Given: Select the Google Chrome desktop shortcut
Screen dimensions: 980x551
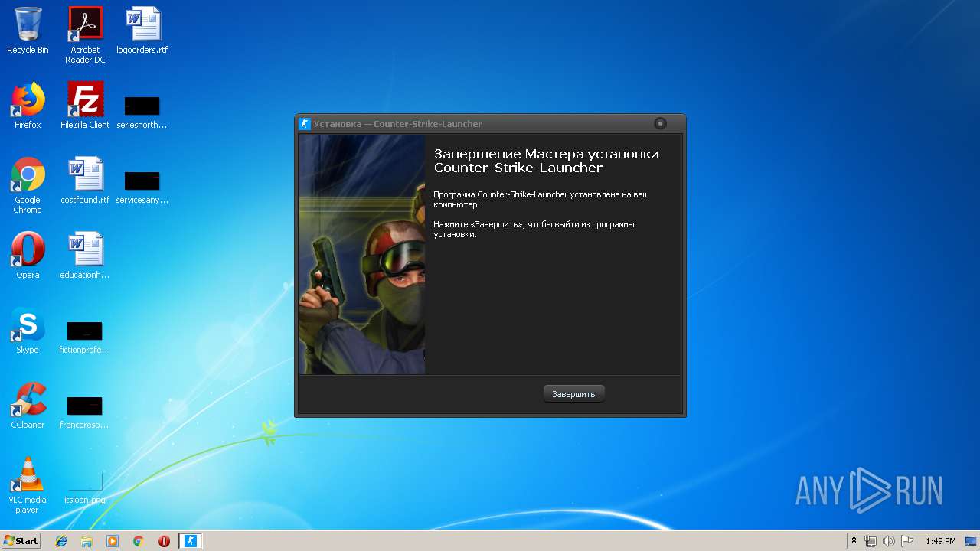Looking at the screenshot, I should [x=28, y=185].
